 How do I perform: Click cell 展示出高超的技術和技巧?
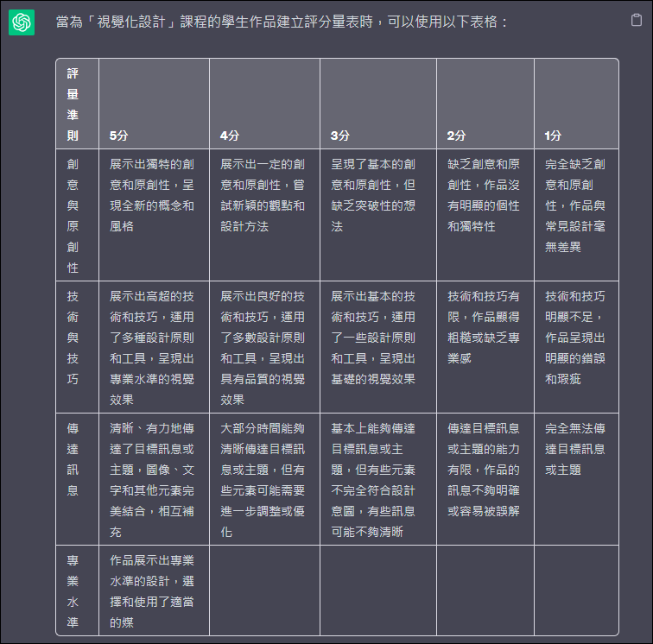[154, 347]
